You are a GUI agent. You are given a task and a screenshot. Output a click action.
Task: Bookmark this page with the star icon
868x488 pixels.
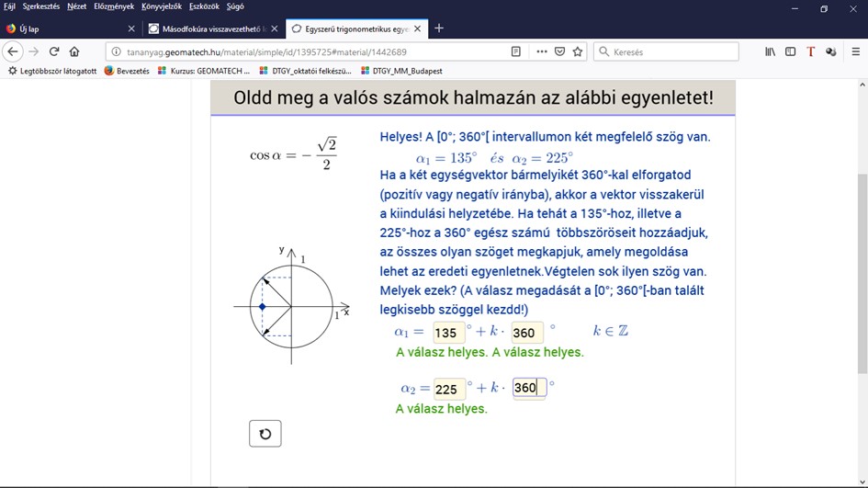click(578, 51)
